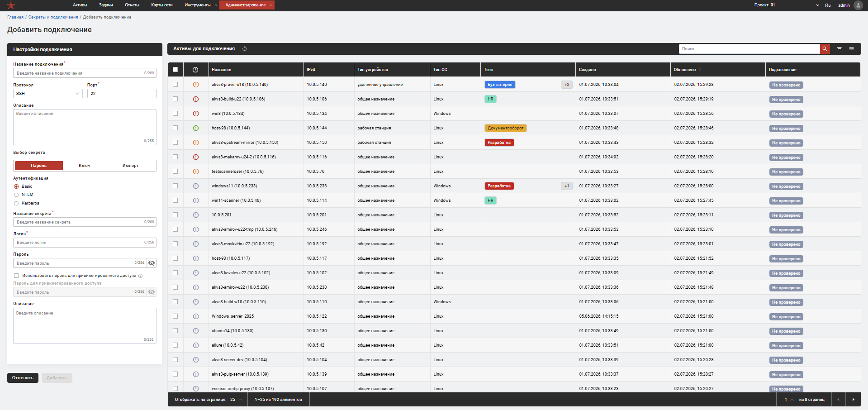
Task: Click status icon of windows11 row
Action: point(196,186)
